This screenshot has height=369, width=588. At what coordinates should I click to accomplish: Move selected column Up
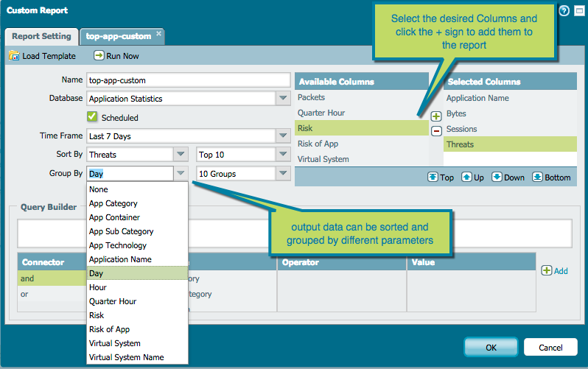point(472,177)
